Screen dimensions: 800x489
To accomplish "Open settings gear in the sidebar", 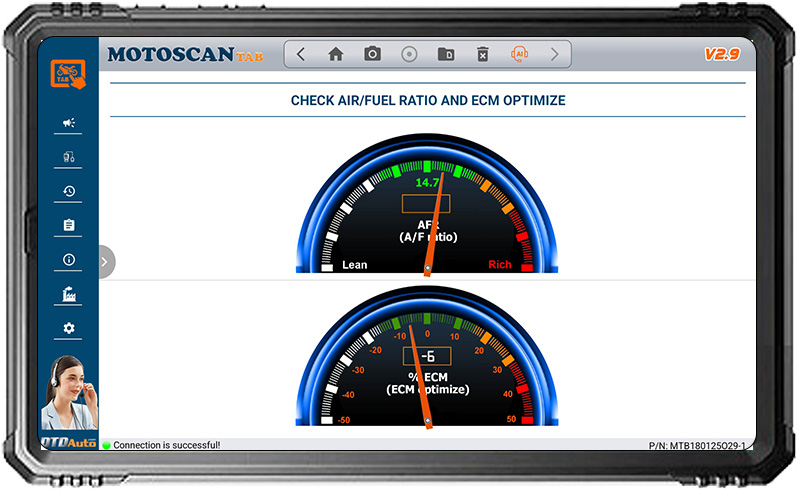I will [69, 328].
